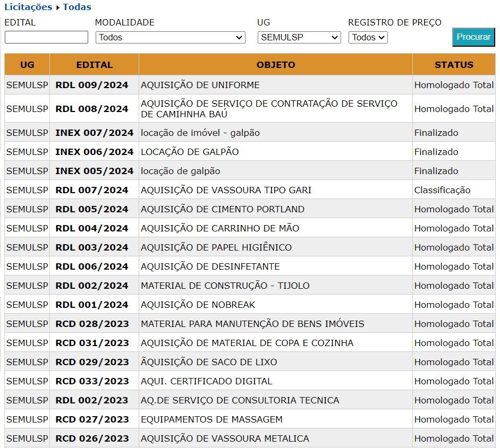Select 'AQUISIÇÃO DE UNIFORME' object text
This screenshot has height=448, width=500.
[x=200, y=85]
